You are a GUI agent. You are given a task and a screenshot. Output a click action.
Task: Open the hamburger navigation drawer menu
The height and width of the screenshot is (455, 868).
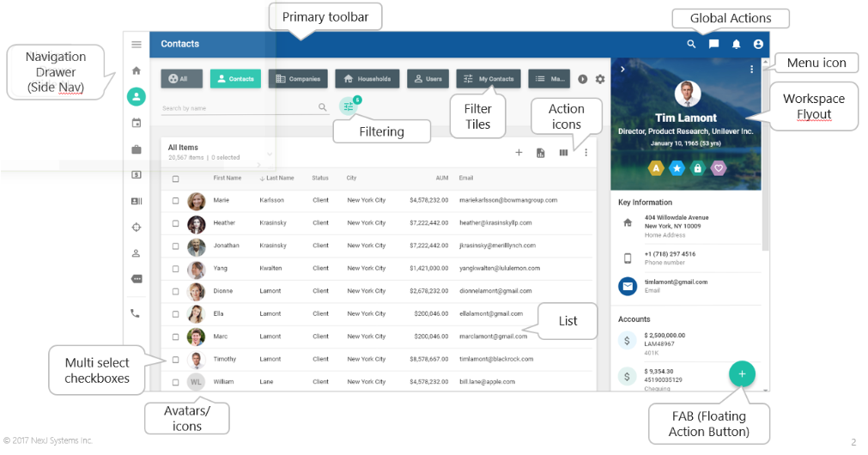click(x=137, y=45)
